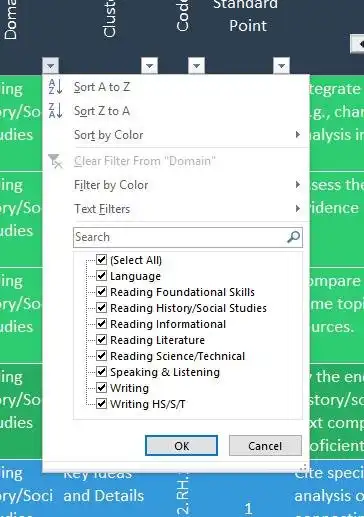This screenshot has width=364, height=517.
Task: Expand the Text Filters submenu arrow
Action: (x=298, y=209)
